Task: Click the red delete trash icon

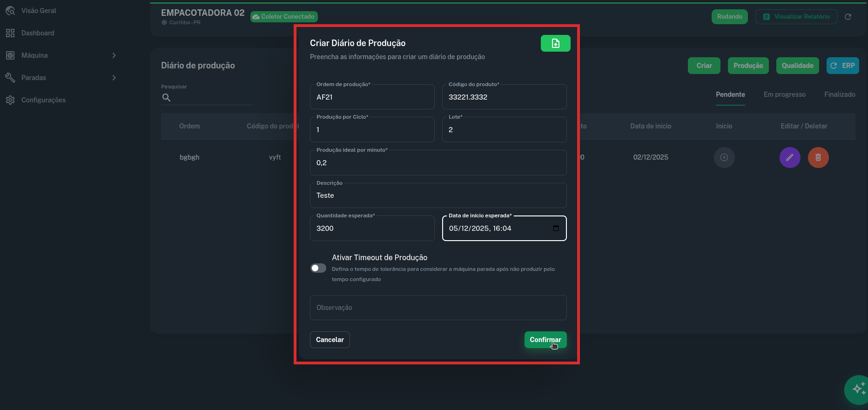Action: pyautogui.click(x=818, y=157)
